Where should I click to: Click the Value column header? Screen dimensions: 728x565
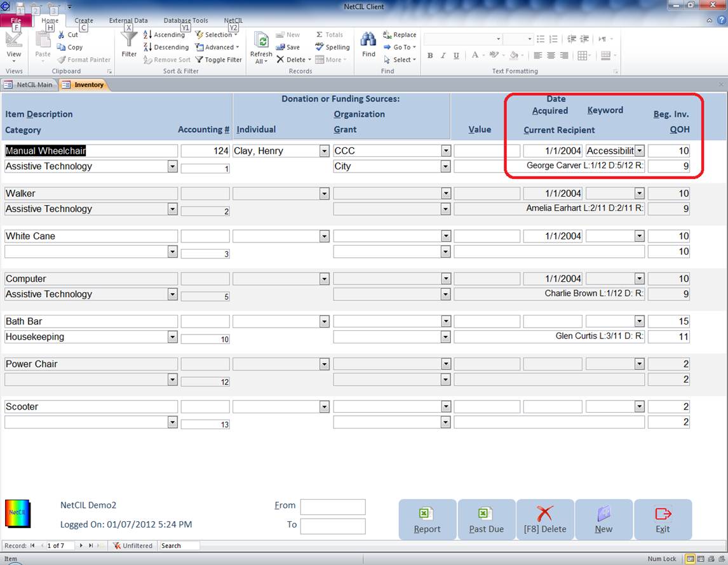tap(480, 130)
